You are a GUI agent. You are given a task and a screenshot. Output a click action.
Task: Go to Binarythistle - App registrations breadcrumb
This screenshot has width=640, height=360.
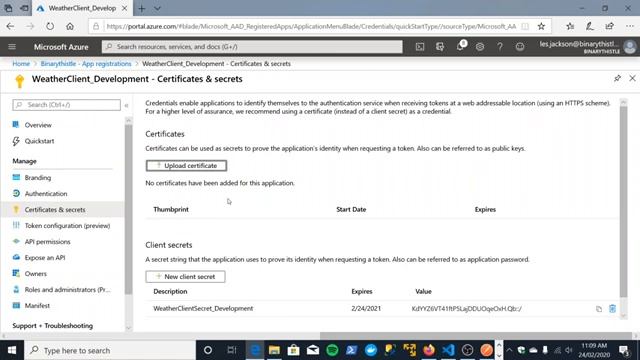click(x=86, y=64)
